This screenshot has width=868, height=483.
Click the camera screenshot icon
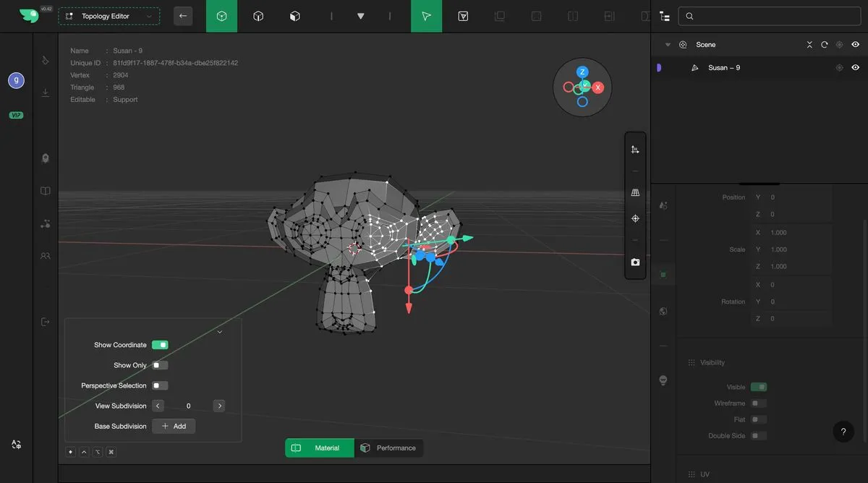(x=635, y=262)
